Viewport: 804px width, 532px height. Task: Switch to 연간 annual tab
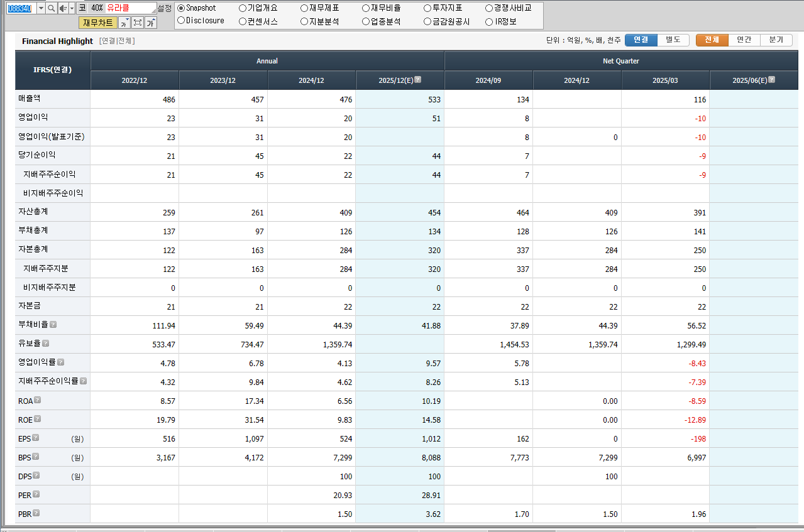744,40
